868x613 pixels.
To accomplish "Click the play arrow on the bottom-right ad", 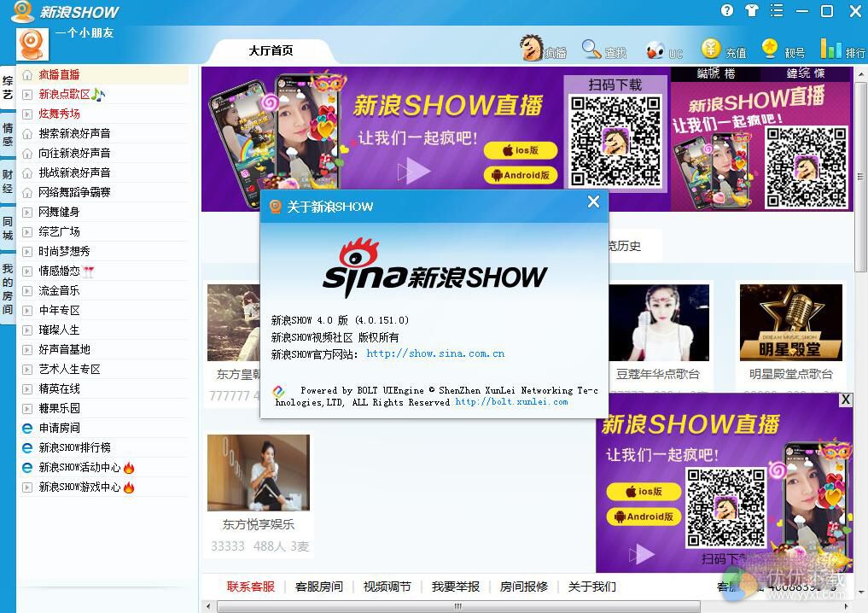I will pyautogui.click(x=642, y=554).
